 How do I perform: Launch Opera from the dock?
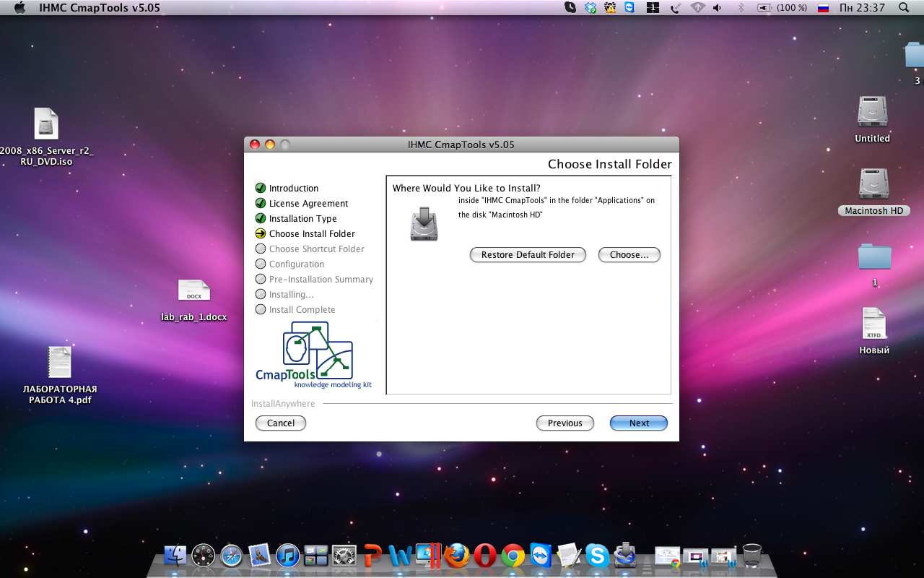coord(484,555)
